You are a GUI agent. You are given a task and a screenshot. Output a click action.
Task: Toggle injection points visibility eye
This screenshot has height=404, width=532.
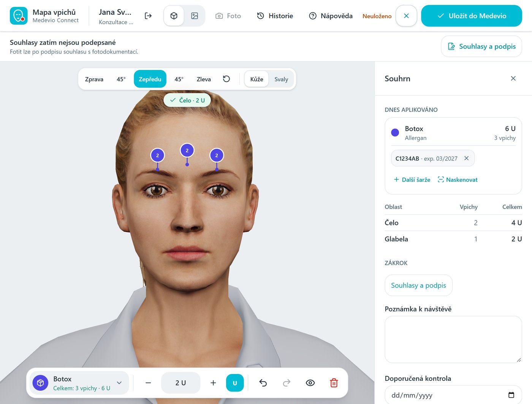click(x=310, y=383)
